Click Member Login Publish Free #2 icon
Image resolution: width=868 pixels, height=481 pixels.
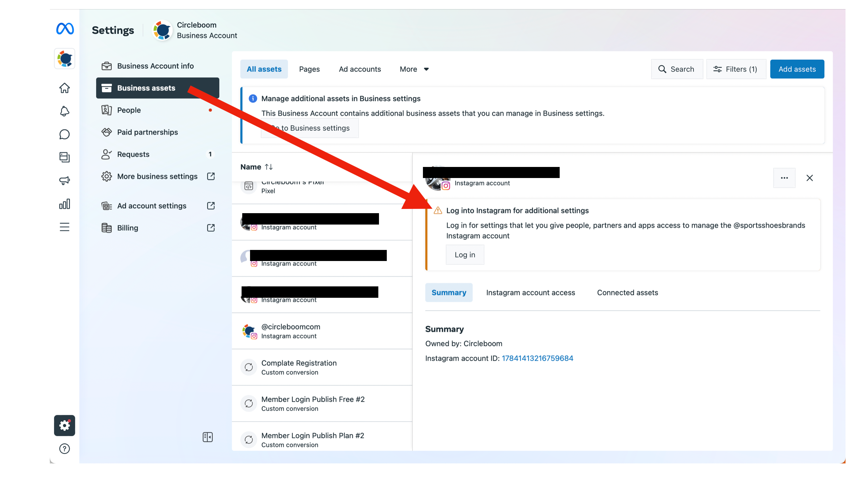coord(249,404)
